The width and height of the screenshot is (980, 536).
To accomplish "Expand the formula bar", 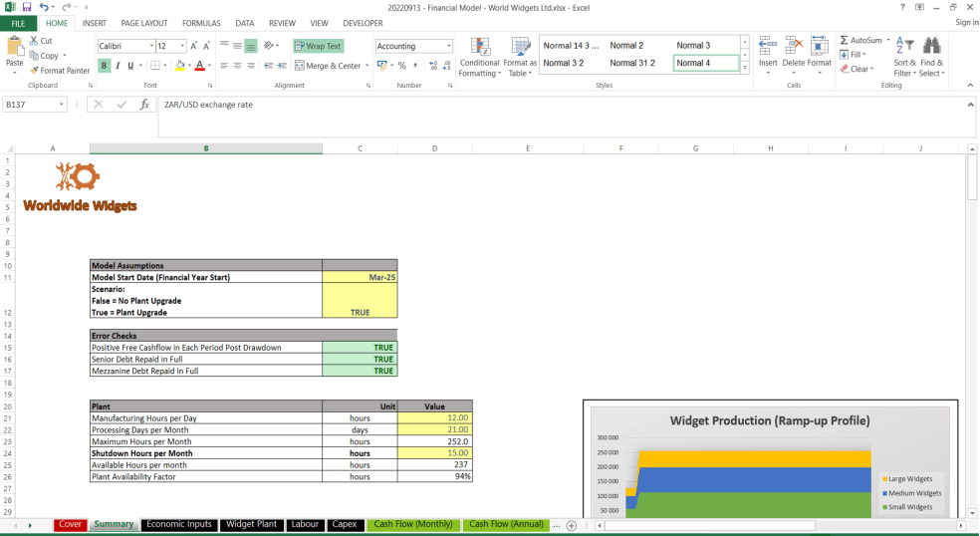I will (971, 105).
